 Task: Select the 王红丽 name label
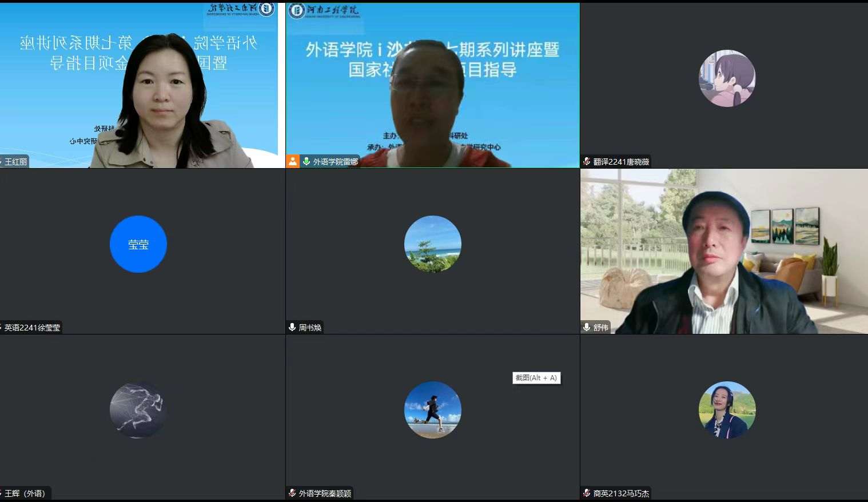[x=15, y=162]
